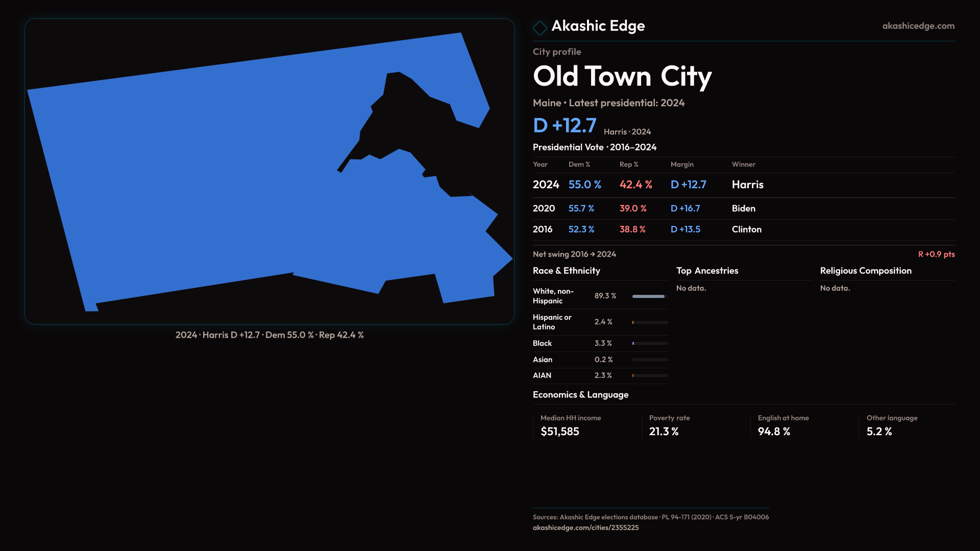Select the 2020 Biden election row
980x551 pixels.
point(743,209)
